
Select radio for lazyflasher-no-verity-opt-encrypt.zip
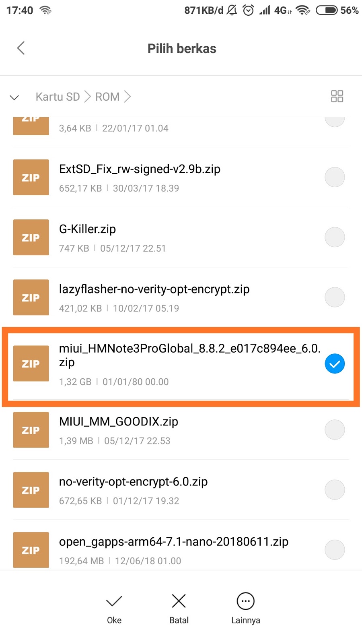tap(335, 297)
